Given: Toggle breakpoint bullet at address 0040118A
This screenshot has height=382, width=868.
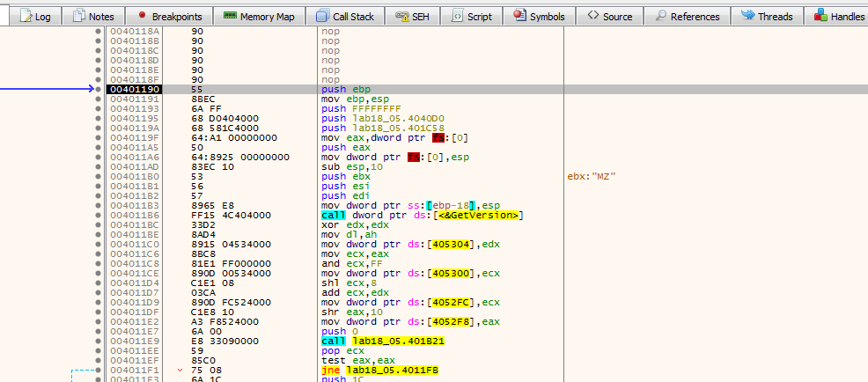Looking at the screenshot, I should 98,32.
